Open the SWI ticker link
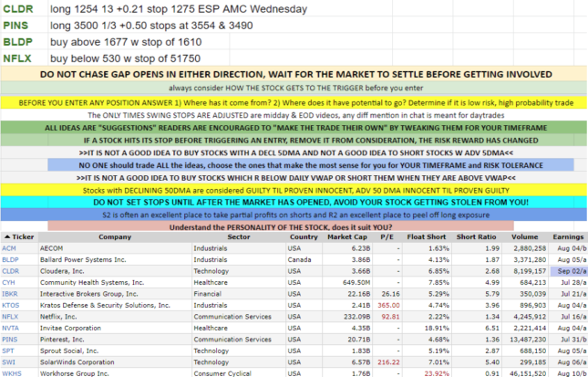 coord(8,362)
